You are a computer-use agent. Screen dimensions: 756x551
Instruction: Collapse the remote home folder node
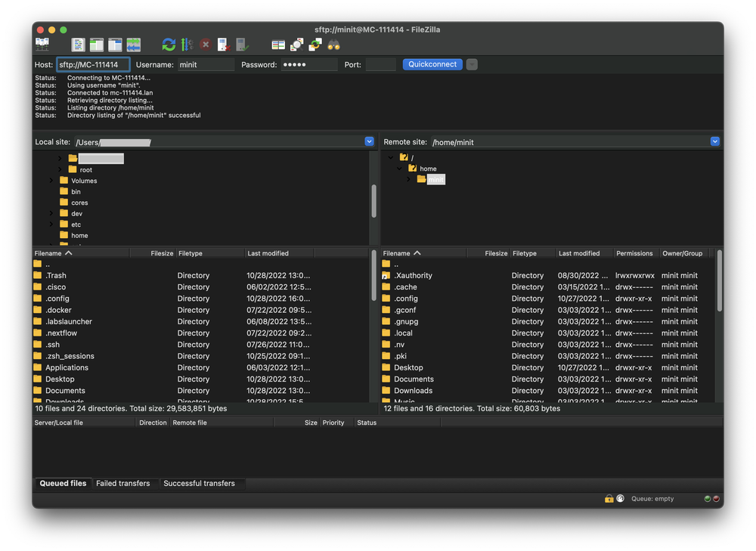[x=399, y=169]
